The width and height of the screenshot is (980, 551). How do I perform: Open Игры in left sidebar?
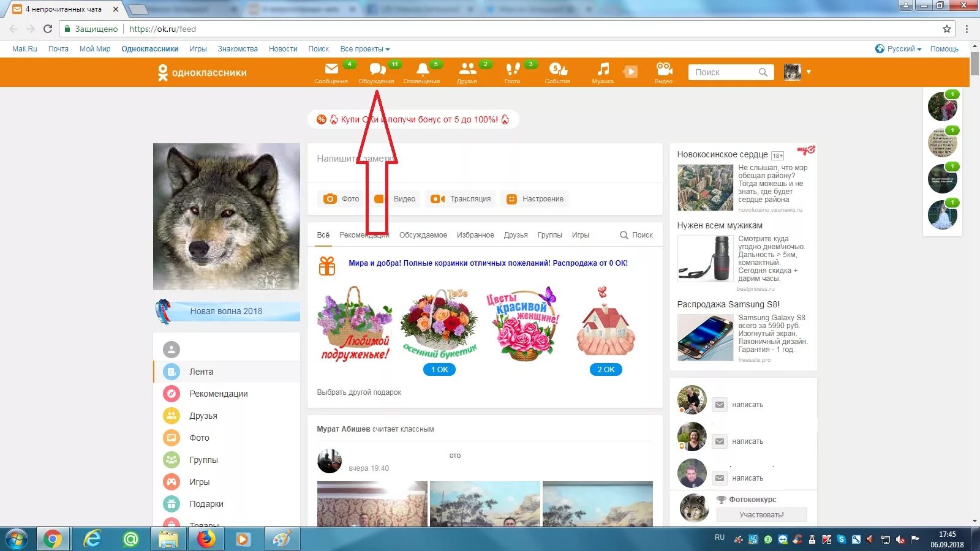(227, 482)
